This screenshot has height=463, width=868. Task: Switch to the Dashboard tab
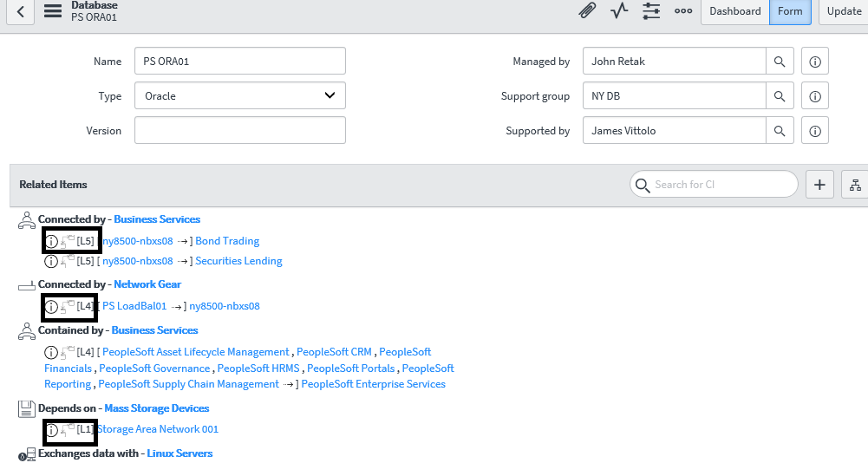click(735, 11)
